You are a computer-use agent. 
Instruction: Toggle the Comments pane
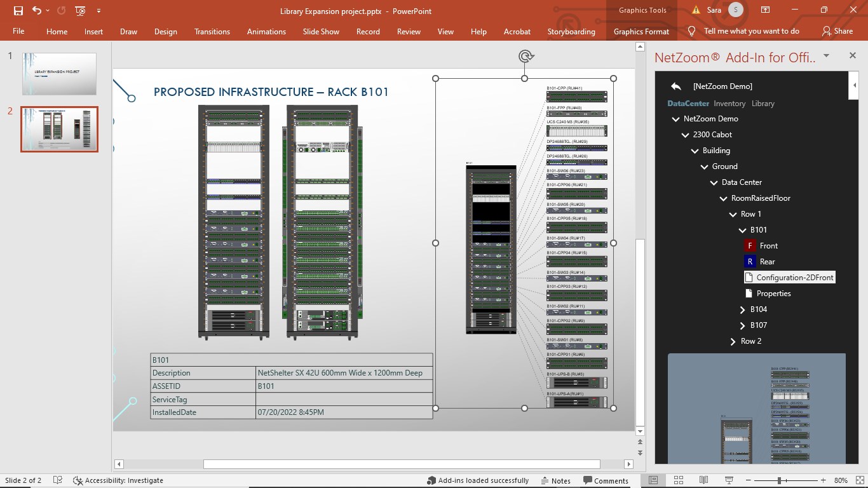(x=606, y=481)
